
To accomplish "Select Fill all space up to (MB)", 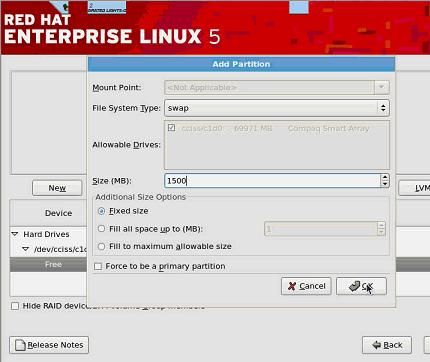I will coord(101,229).
